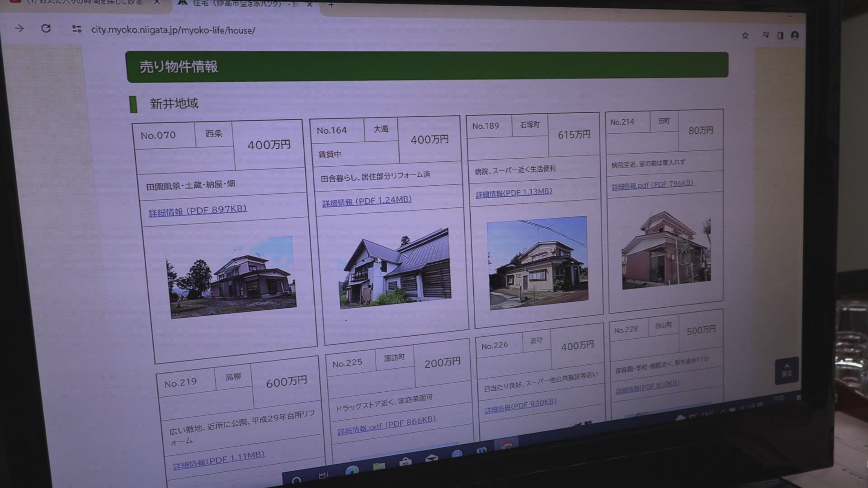Viewport: 868px width, 488px height.
Task: Open the side panel icon
Action: (x=780, y=35)
